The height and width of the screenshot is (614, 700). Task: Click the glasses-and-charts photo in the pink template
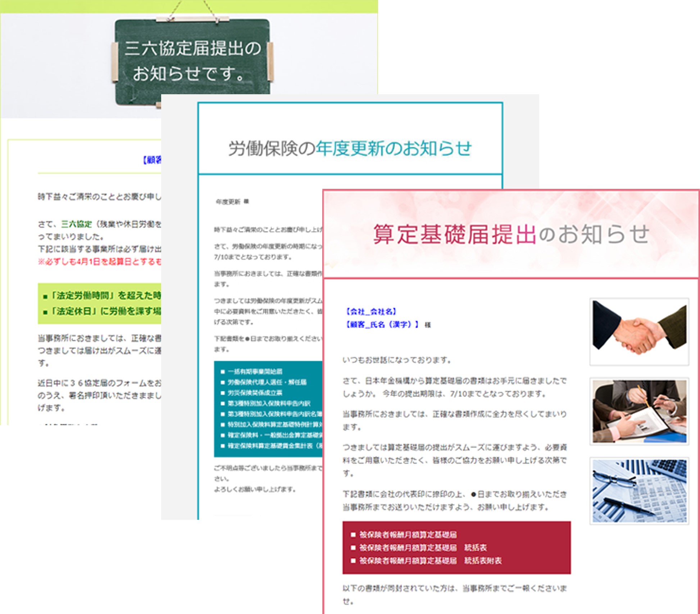639,491
